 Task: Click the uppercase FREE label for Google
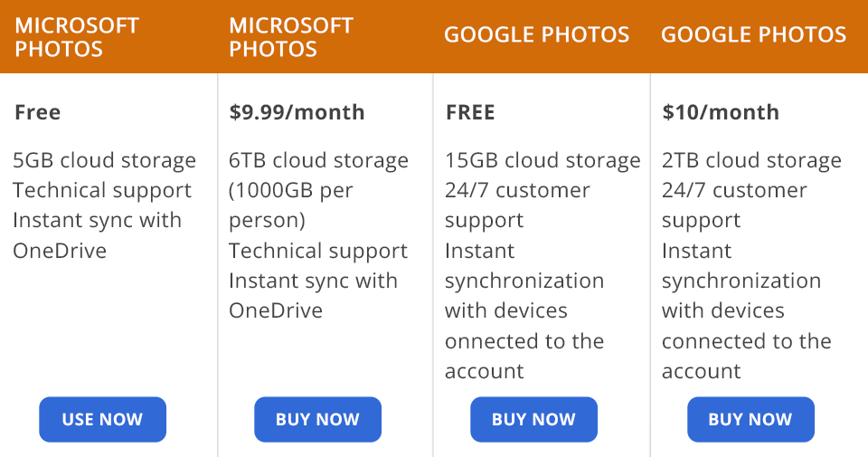pyautogui.click(x=470, y=112)
